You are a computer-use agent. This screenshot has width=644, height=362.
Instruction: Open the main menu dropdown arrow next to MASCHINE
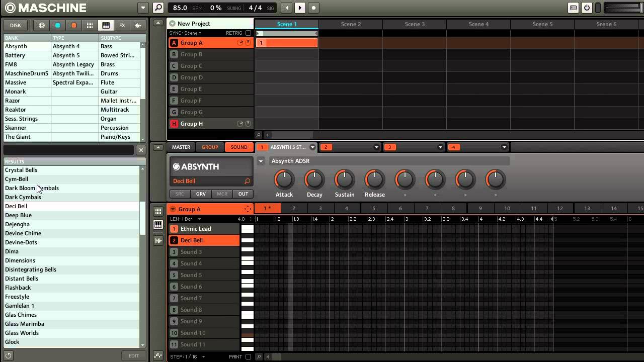pyautogui.click(x=143, y=8)
